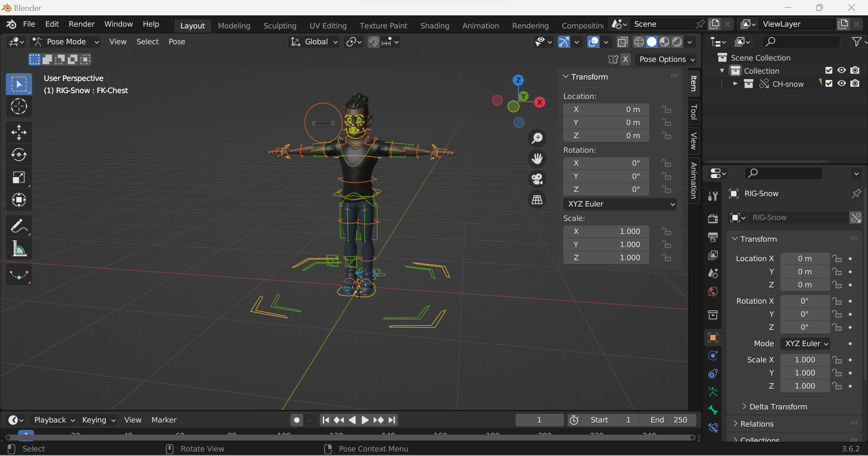Jump to the end frame button

pos(392,420)
